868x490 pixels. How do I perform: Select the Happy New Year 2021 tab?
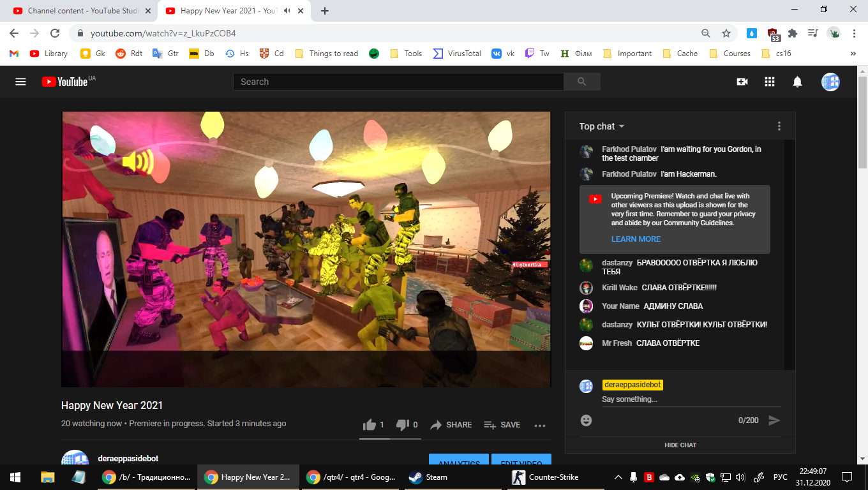click(236, 11)
